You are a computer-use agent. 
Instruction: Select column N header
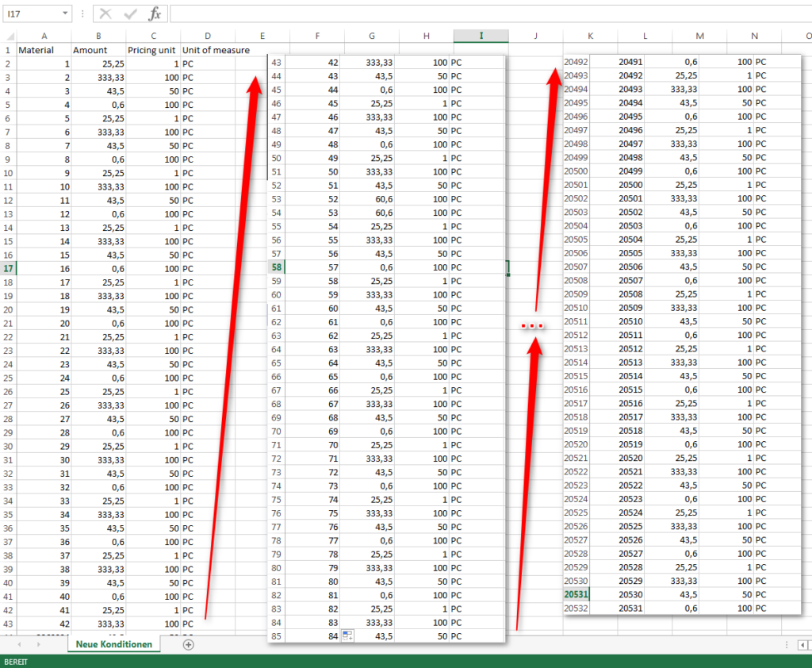pos(754,36)
